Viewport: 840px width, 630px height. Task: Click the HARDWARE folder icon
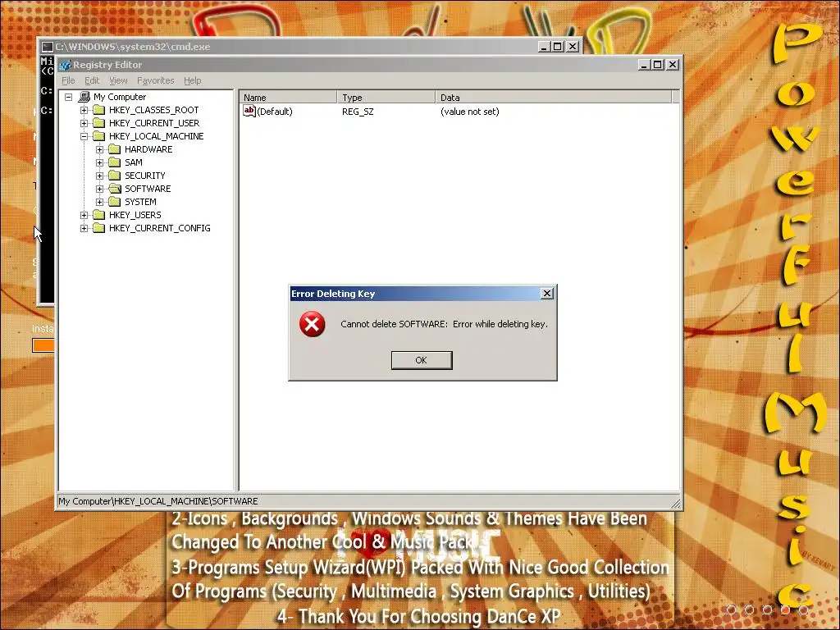(x=115, y=149)
